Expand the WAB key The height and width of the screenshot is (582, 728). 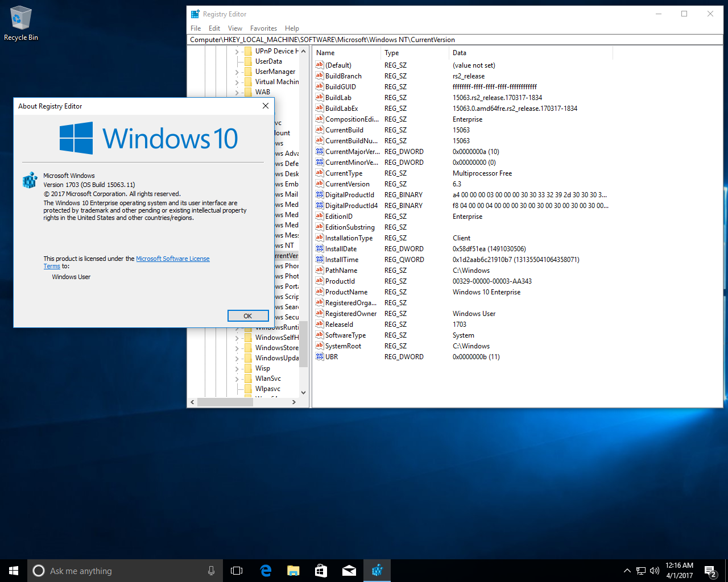click(237, 92)
